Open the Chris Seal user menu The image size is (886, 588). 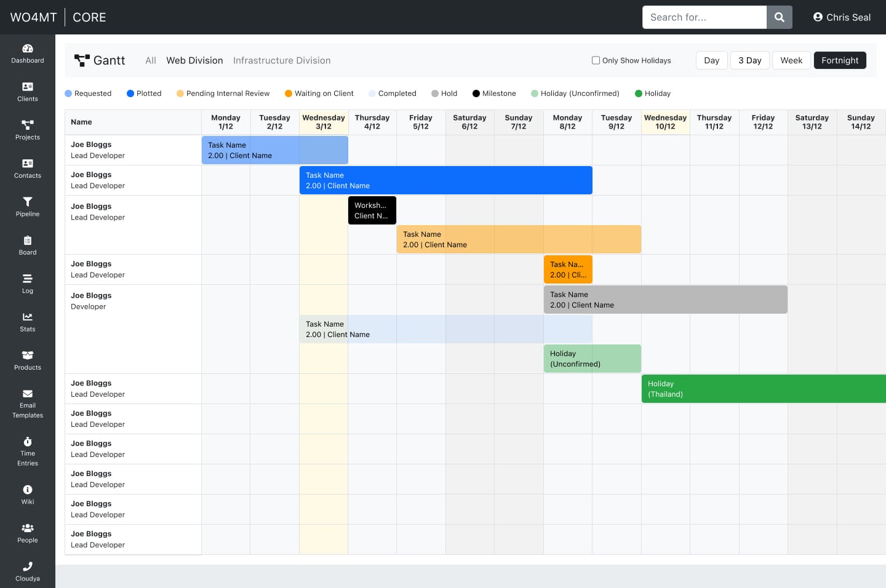click(842, 17)
